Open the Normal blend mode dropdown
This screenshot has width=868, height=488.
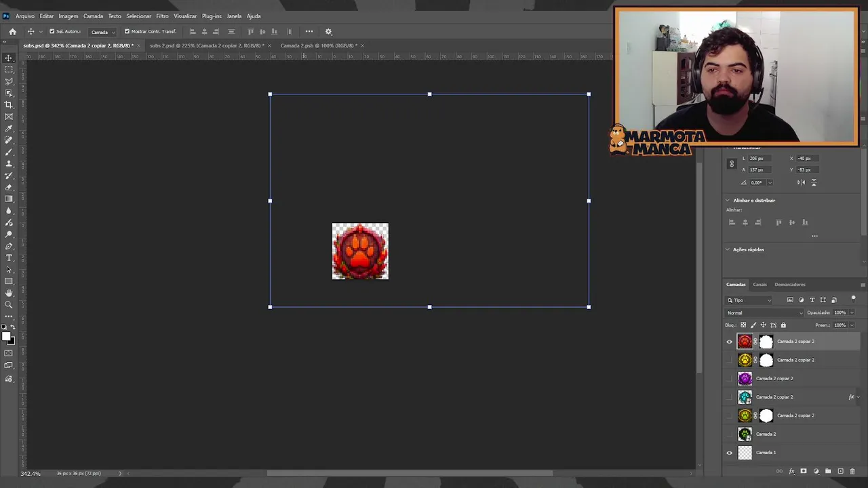point(765,312)
